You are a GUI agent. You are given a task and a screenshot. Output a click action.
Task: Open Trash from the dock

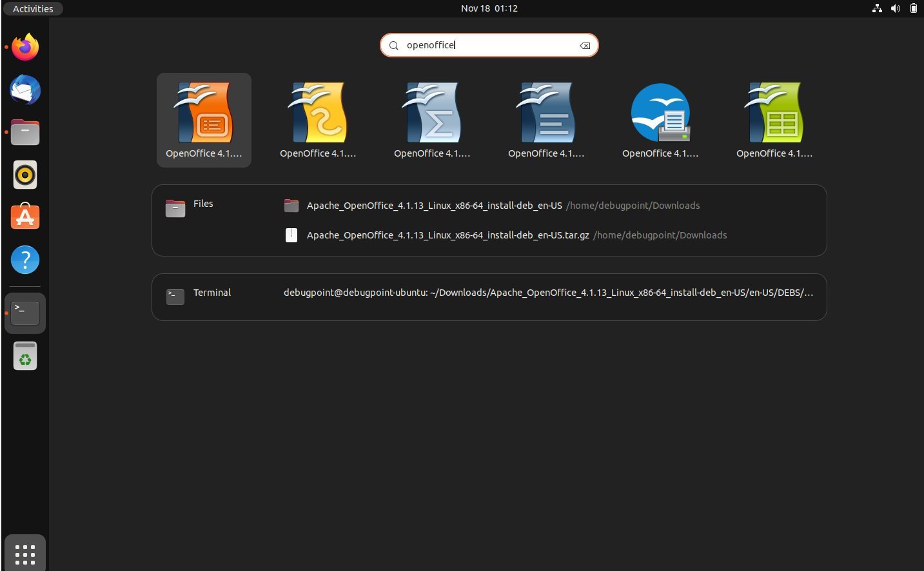coord(25,356)
